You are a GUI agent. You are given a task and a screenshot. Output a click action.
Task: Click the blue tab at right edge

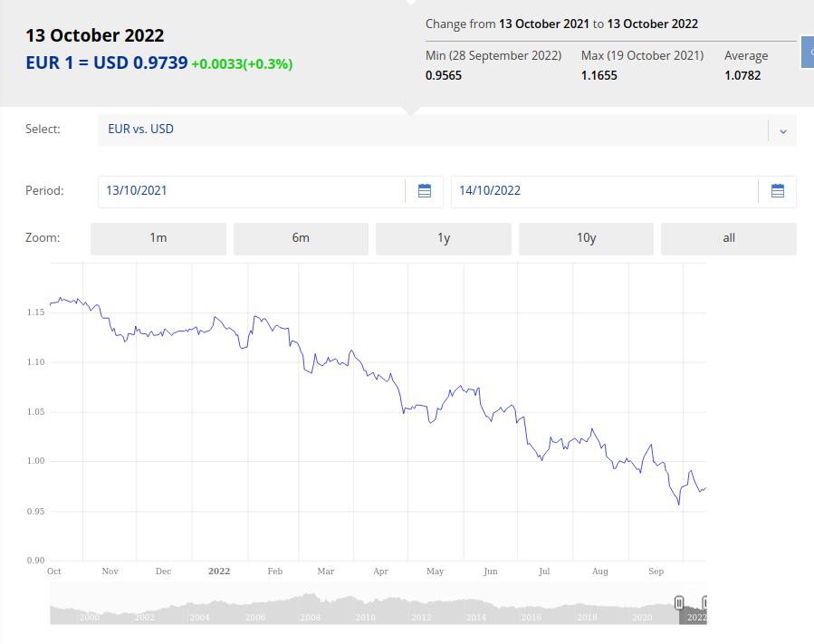[x=808, y=53]
